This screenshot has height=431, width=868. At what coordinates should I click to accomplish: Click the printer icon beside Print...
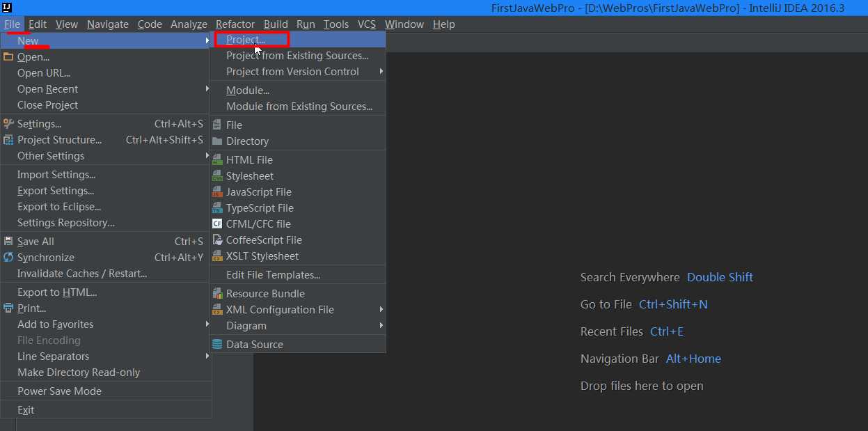click(8, 308)
